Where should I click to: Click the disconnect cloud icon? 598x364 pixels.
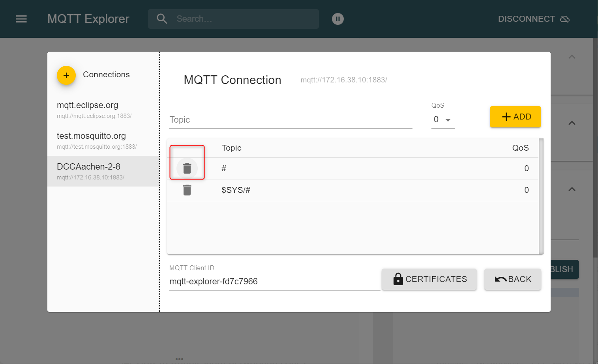pos(565,19)
